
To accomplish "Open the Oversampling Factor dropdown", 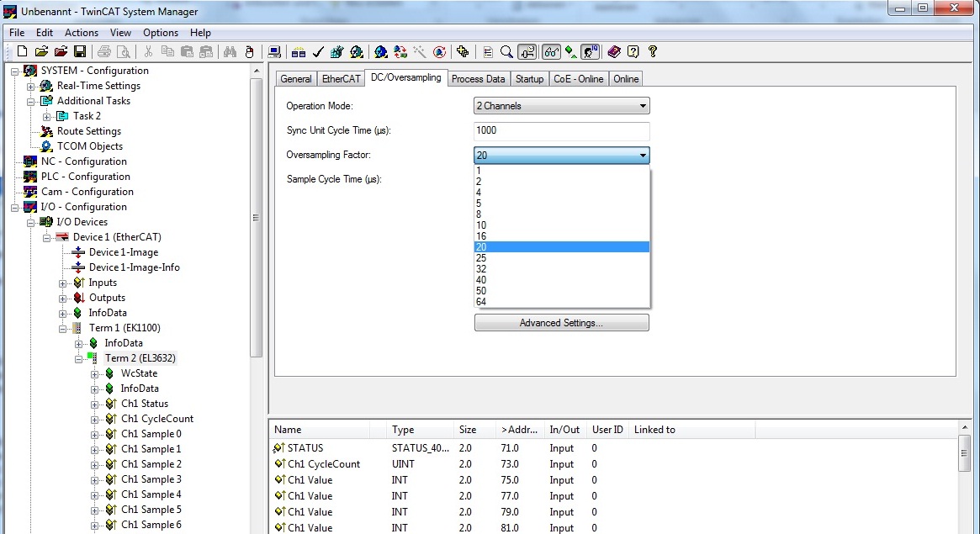I will (x=644, y=155).
